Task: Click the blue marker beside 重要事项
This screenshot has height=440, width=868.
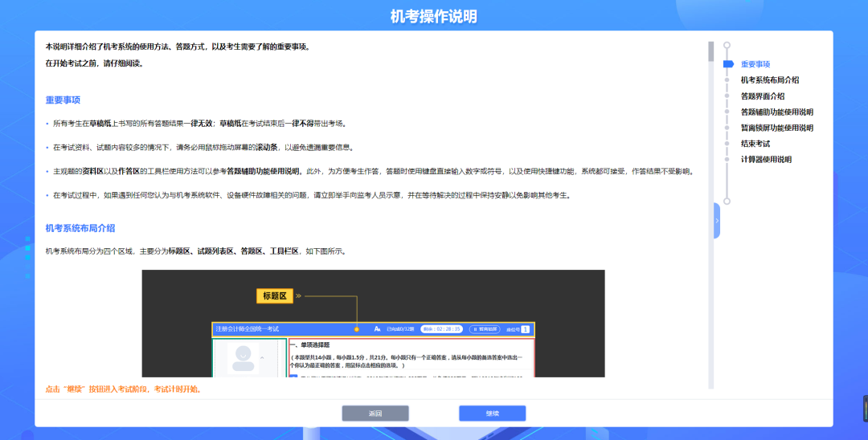Action: (728, 64)
